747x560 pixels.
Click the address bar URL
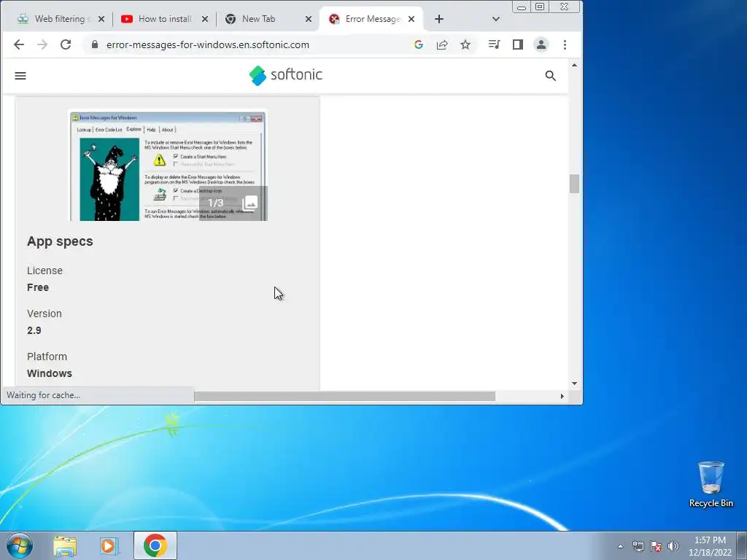click(208, 44)
